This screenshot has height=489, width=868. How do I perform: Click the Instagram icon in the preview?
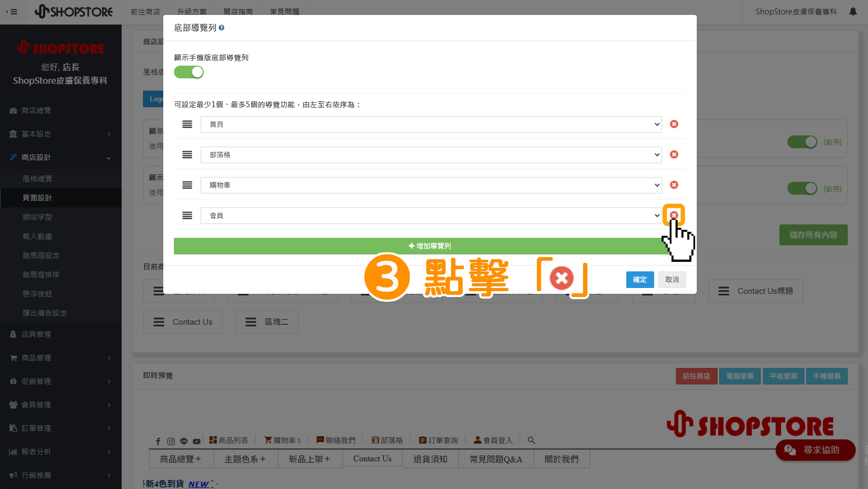tap(171, 441)
